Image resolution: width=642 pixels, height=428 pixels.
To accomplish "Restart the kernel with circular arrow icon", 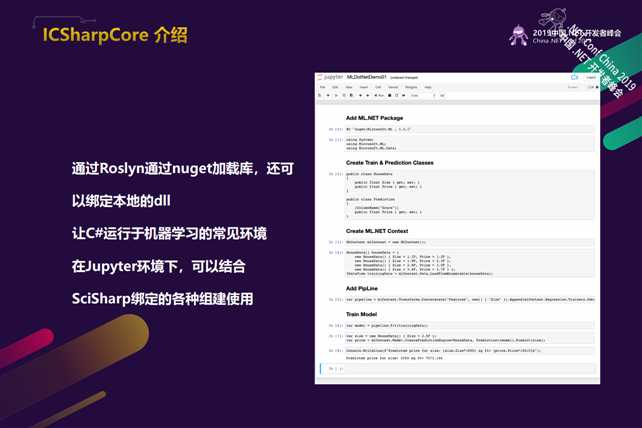I will click(397, 95).
